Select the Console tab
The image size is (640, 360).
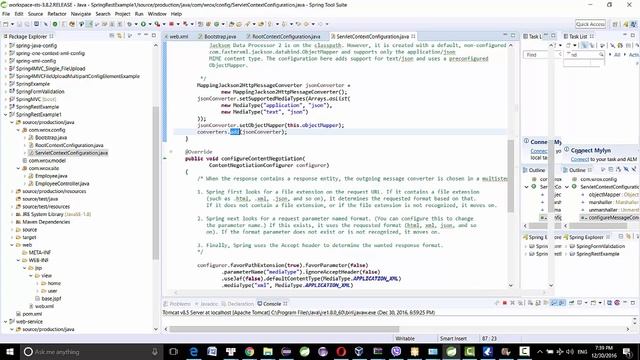(x=272, y=304)
